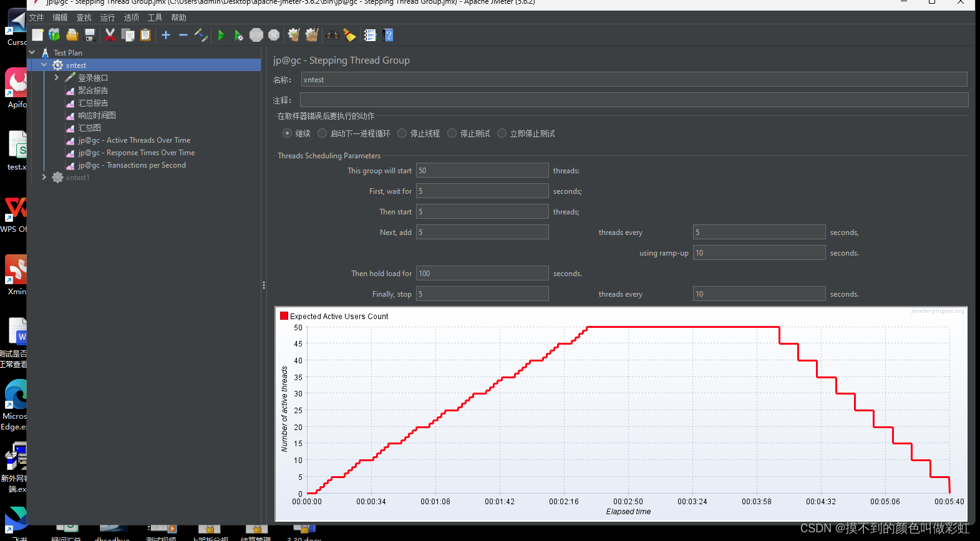
Task: Open Apifox desktop shortcut
Action: coord(17,89)
